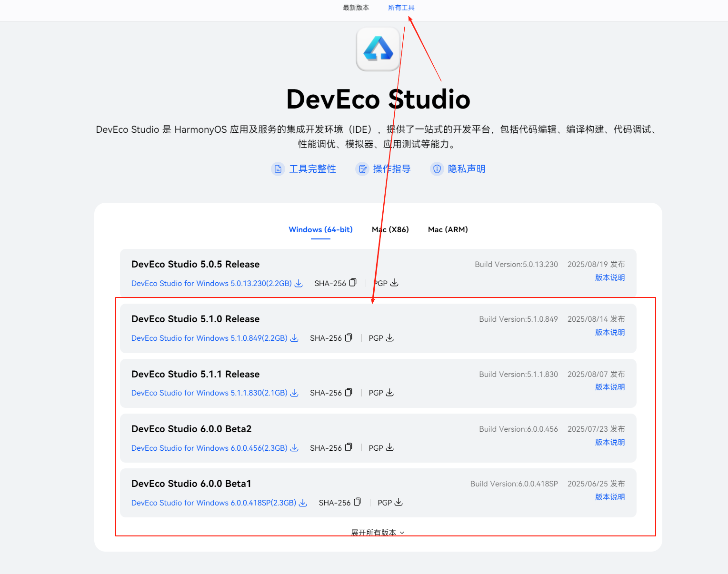The height and width of the screenshot is (574, 728).
Task: Open 版本说明 for DevEco Studio 6.0.0 Beta2
Action: [610, 442]
